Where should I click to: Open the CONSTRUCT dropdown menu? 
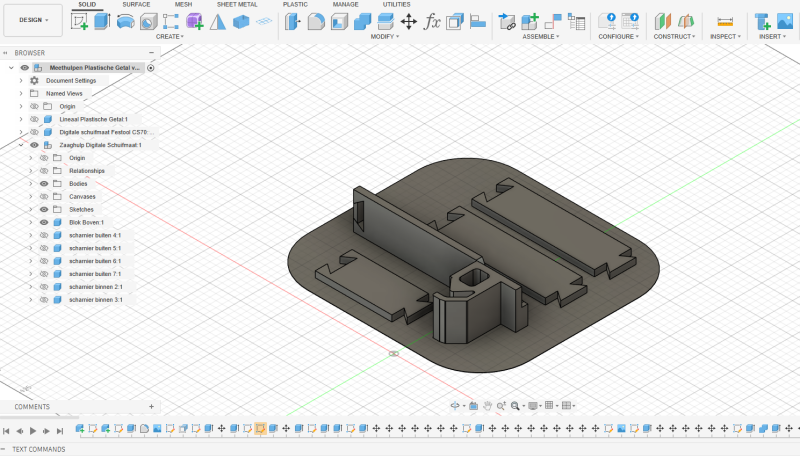click(674, 37)
